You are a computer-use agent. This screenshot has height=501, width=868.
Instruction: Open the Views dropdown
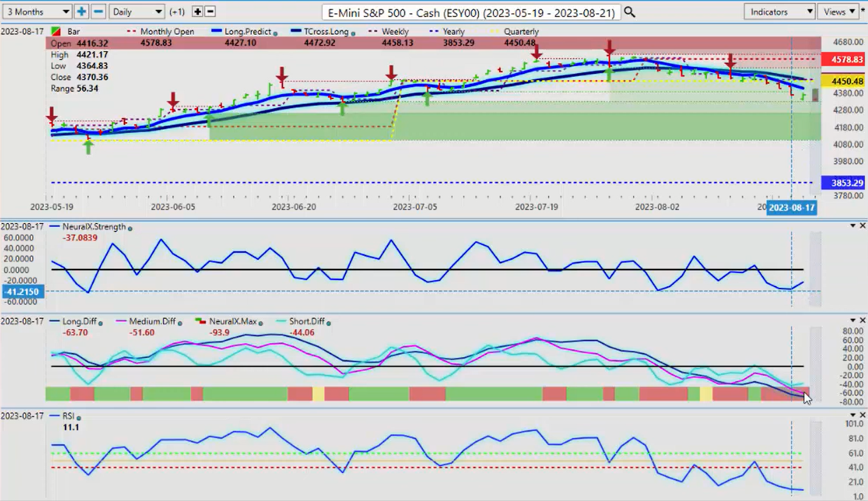coord(839,12)
